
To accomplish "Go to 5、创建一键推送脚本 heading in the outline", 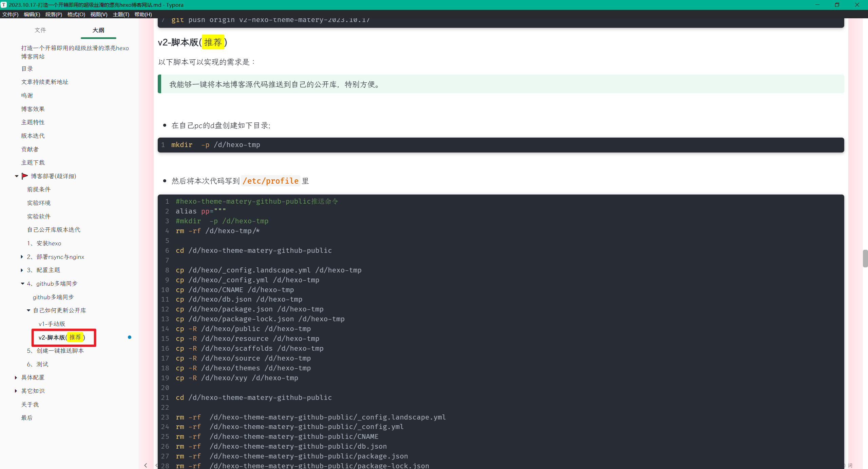I will tap(55, 351).
